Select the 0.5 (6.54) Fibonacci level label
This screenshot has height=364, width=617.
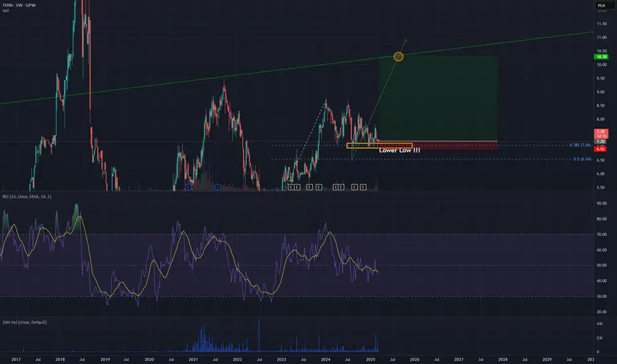(583, 159)
